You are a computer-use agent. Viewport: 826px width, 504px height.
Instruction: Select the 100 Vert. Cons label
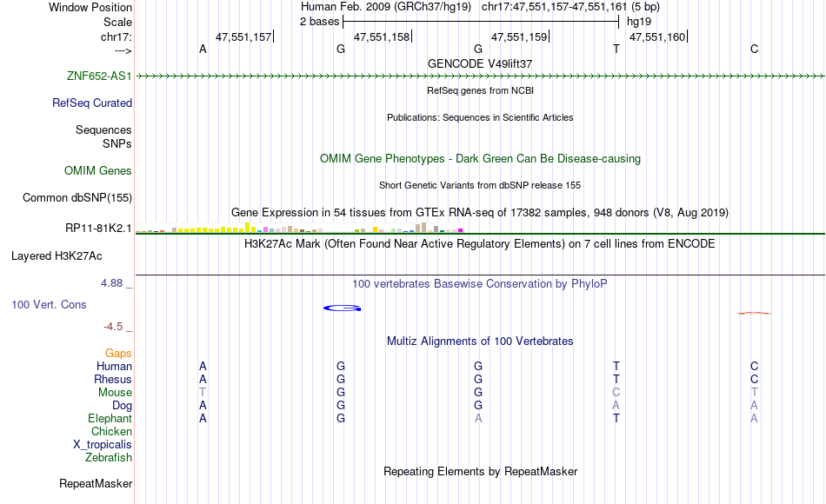tap(49, 304)
